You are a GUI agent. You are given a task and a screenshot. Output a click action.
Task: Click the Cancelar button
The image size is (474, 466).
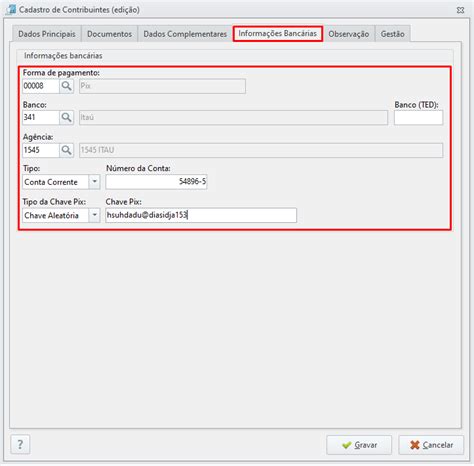tap(431, 445)
